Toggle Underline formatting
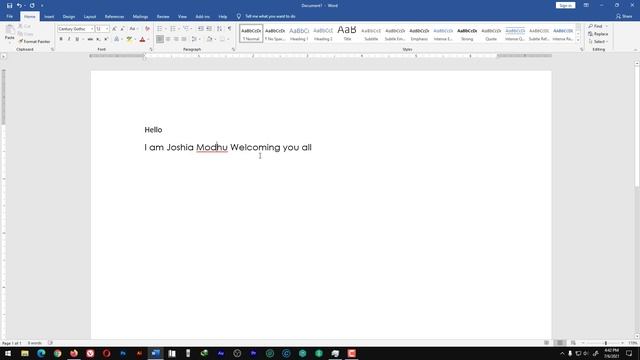Viewport: 640px width, 360px height. (77, 39)
